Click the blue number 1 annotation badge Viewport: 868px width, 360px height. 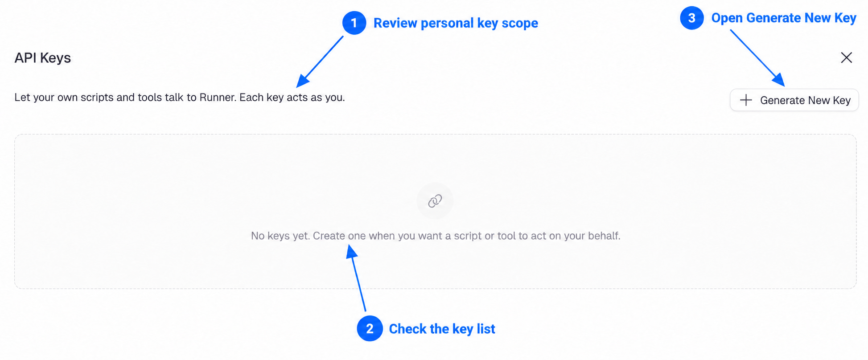[354, 23]
